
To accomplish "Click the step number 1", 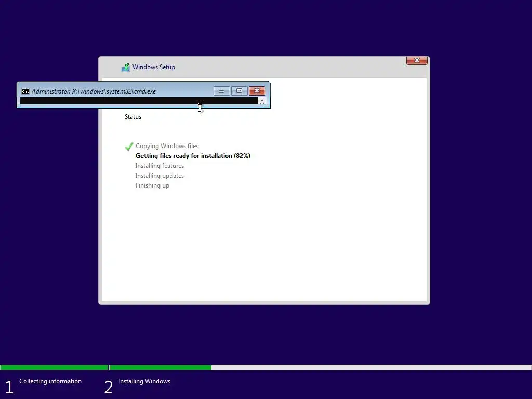I will 9,387.
